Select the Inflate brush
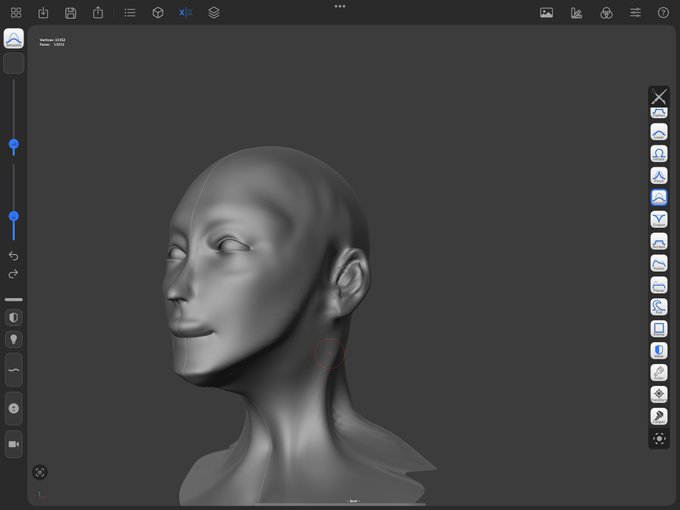Viewport: 680px width, 510px height. [x=659, y=154]
